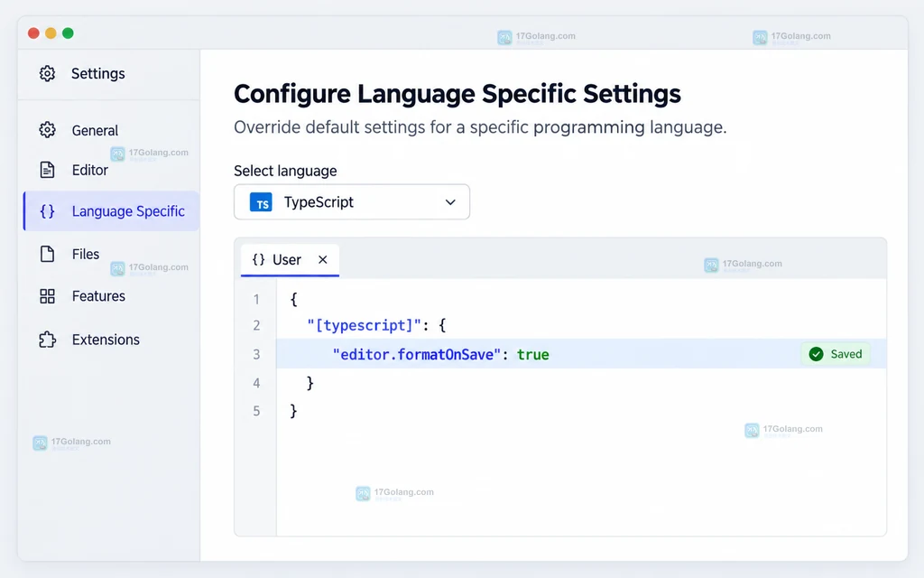The image size is (924, 578).
Task: Click the closing brace on line 5
Action: point(294,411)
